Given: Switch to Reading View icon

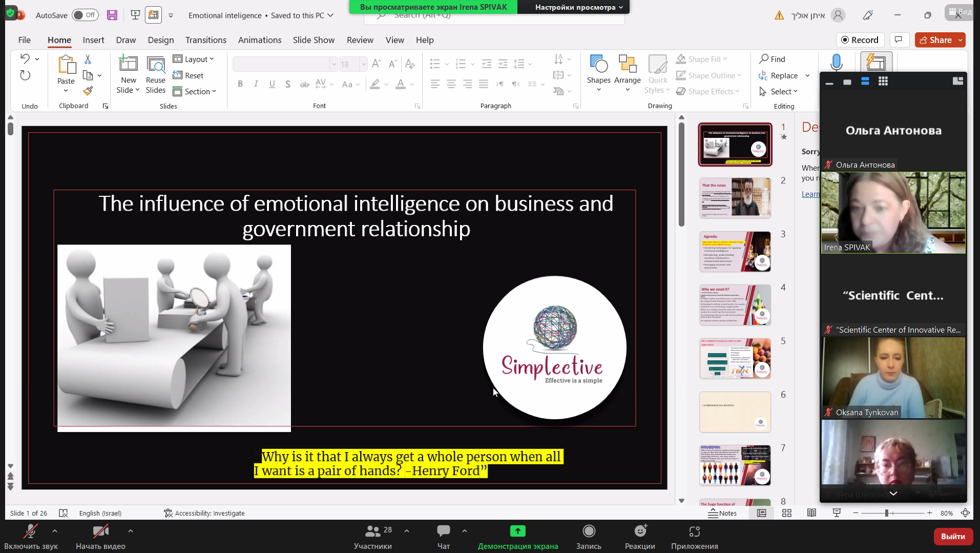Looking at the screenshot, I should (812, 513).
